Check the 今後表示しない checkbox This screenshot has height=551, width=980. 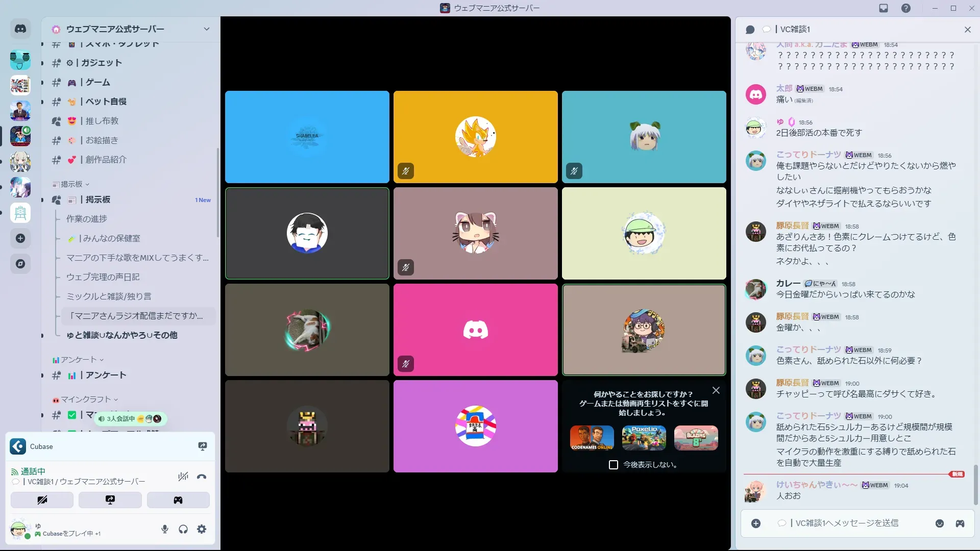click(614, 465)
